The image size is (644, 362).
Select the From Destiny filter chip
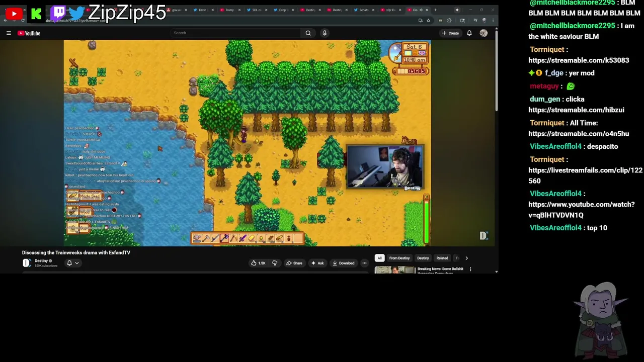pyautogui.click(x=399, y=258)
